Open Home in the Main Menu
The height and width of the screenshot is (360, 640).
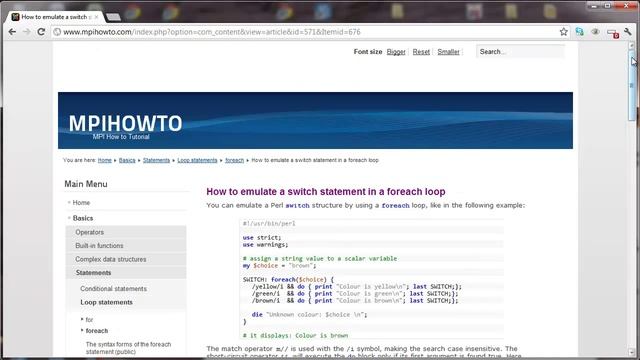point(81,202)
